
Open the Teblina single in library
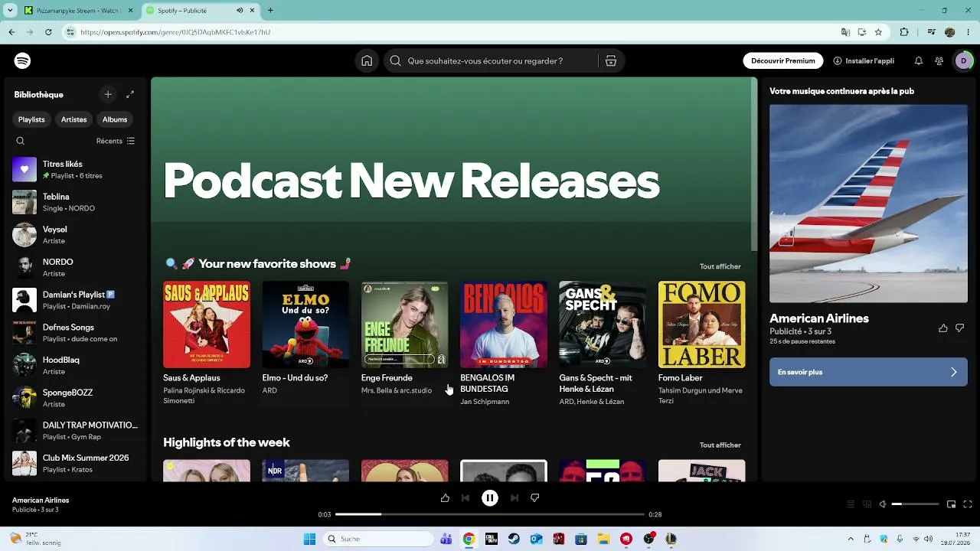click(75, 202)
